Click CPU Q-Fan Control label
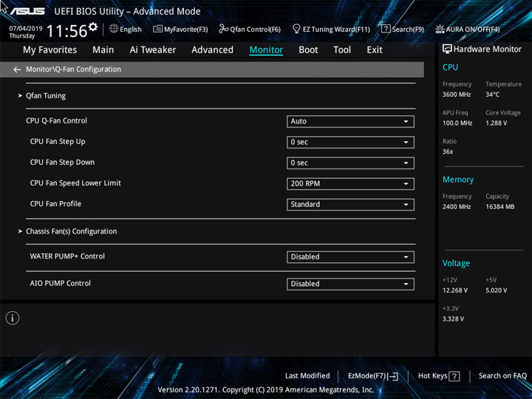 [56, 120]
